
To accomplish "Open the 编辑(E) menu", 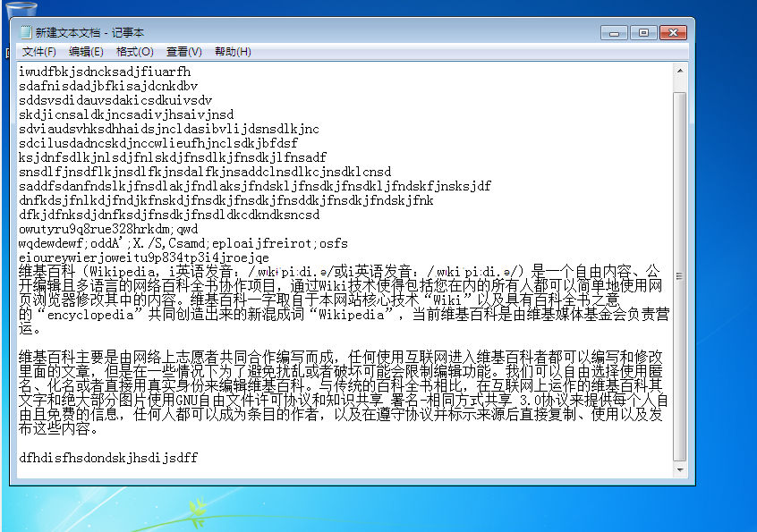I will [86, 52].
